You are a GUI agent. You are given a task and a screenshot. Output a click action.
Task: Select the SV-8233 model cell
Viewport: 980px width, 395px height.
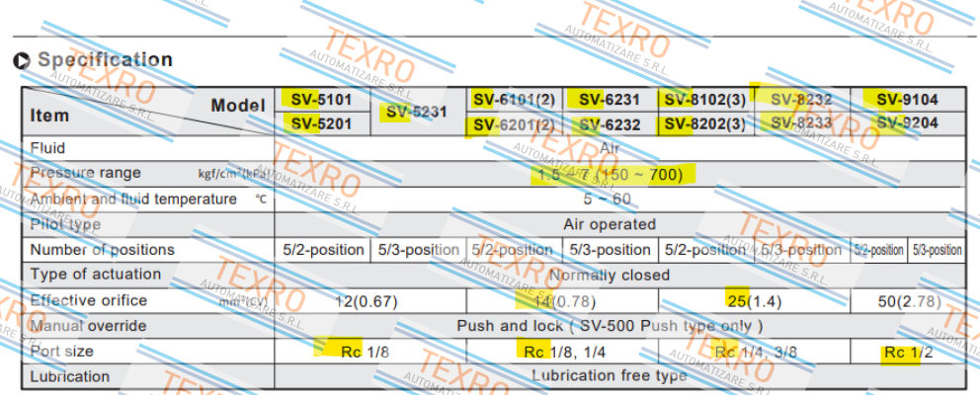(801, 123)
